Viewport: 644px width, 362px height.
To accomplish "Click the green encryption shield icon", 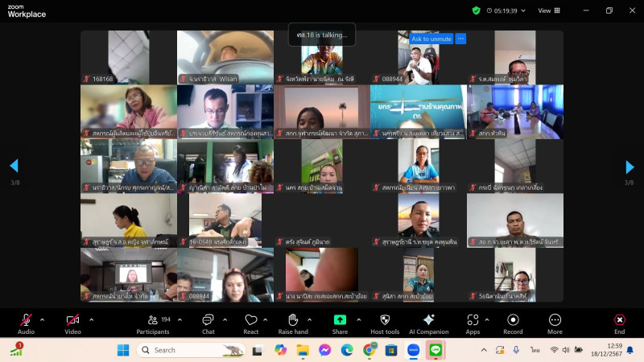I will [476, 10].
